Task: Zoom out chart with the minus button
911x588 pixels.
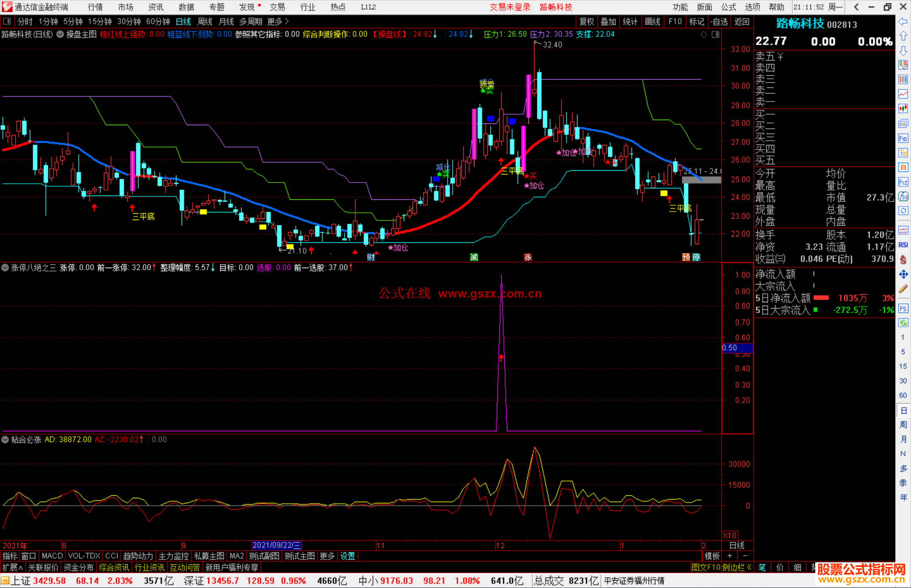Action: click(745, 556)
